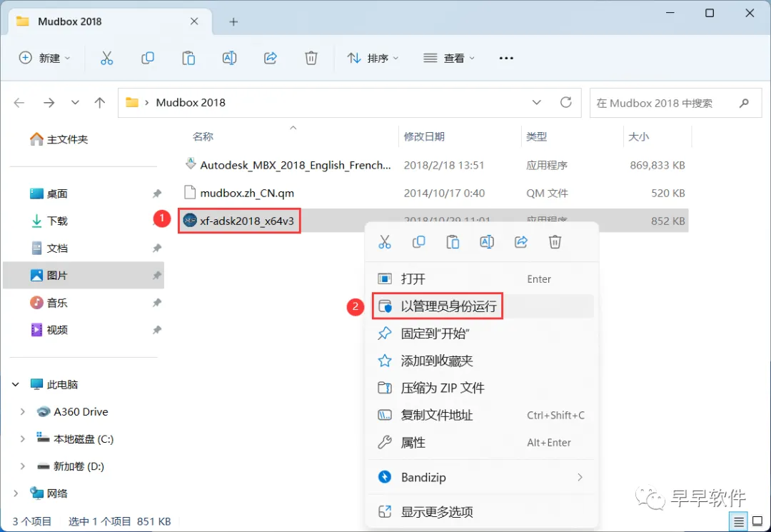Go back with the left arrow

point(19,103)
